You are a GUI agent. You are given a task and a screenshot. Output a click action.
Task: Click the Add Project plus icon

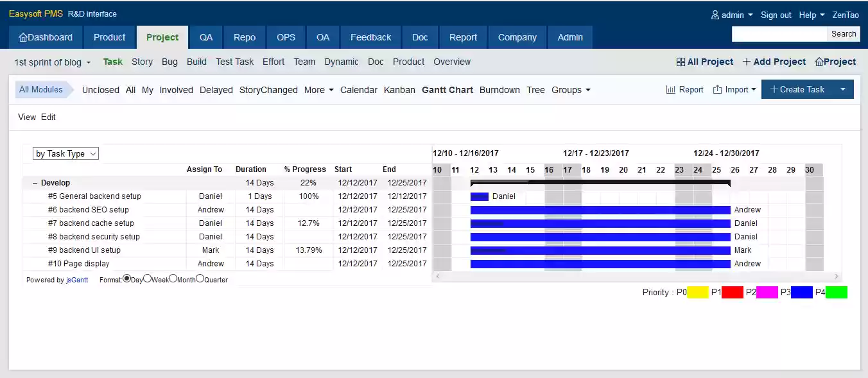(747, 62)
